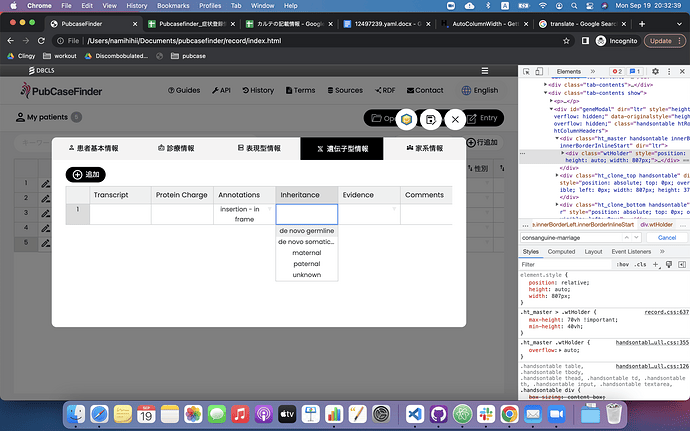Viewport: 690px width, 431px height.
Task: Select the DevTools Elements tab
Action: (x=569, y=71)
